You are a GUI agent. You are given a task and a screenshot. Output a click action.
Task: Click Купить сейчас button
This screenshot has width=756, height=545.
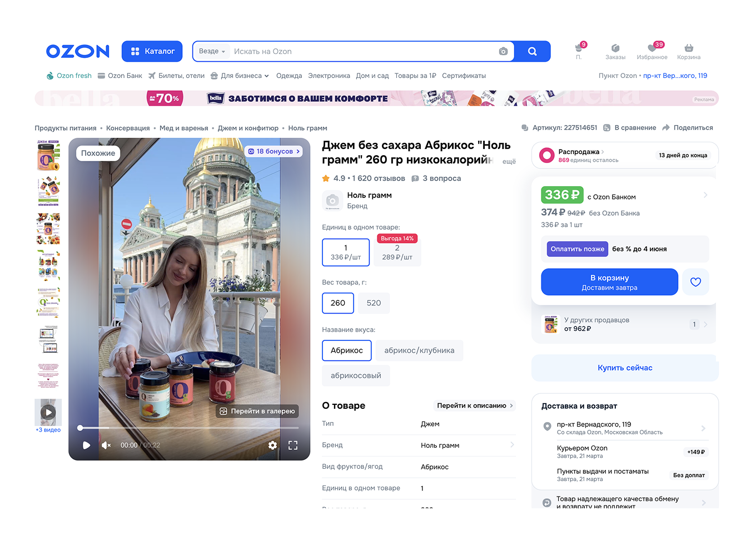click(x=625, y=368)
